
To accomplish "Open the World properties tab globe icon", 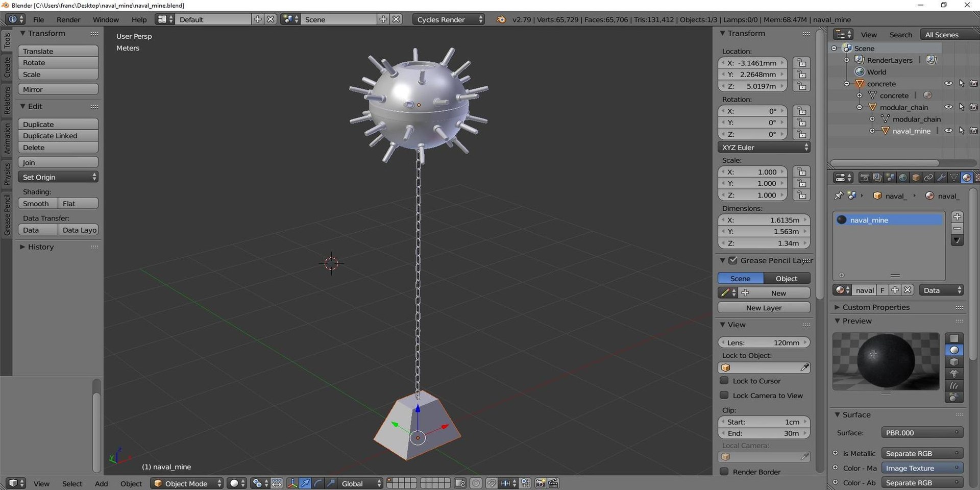I will click(x=903, y=178).
